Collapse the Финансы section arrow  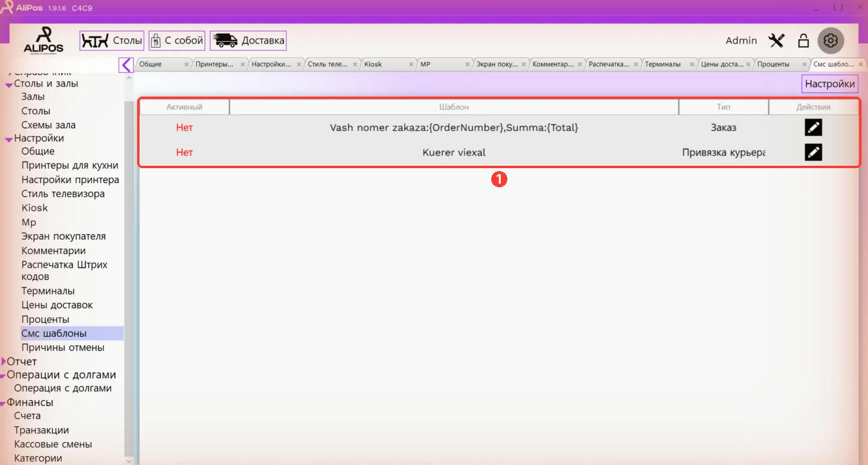(3, 403)
